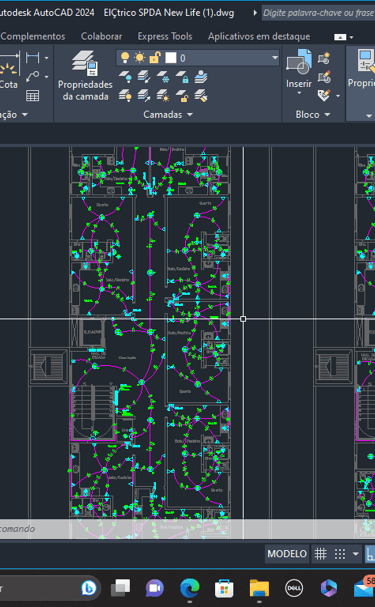The height and width of the screenshot is (607, 375).
Task: Click the Lock layer tool icon
Action: point(182,77)
